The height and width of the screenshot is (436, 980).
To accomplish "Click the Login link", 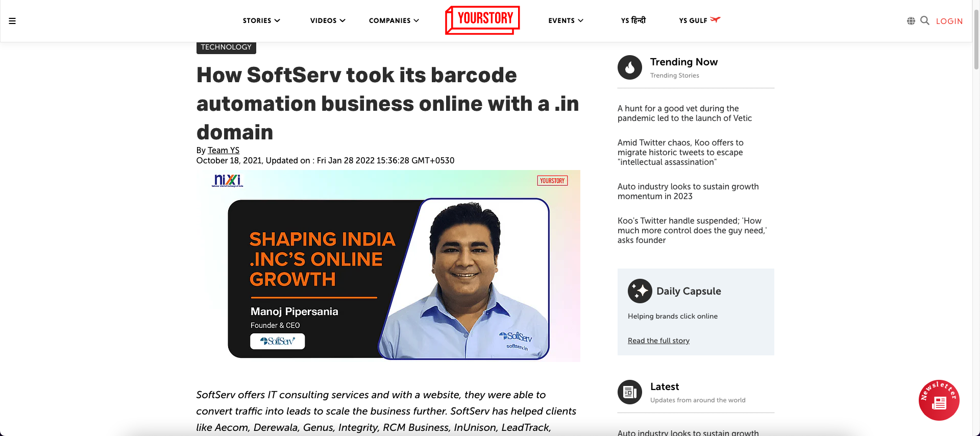I will pos(949,21).
